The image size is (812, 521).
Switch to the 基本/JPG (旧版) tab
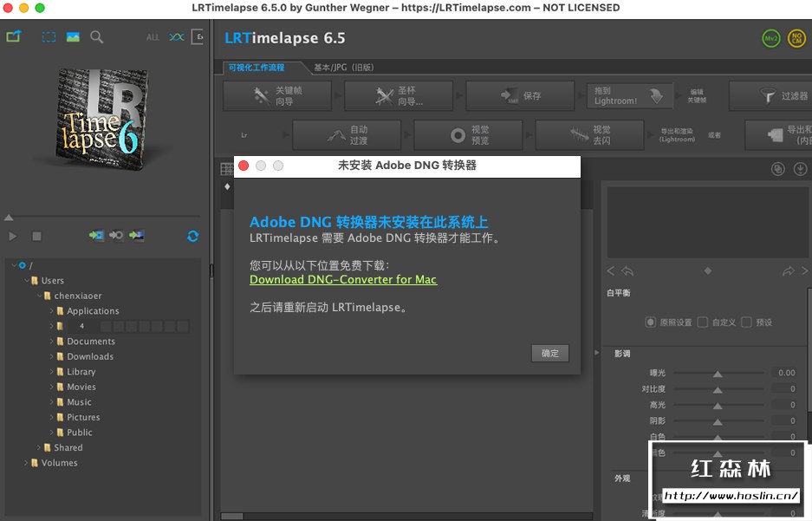point(344,68)
